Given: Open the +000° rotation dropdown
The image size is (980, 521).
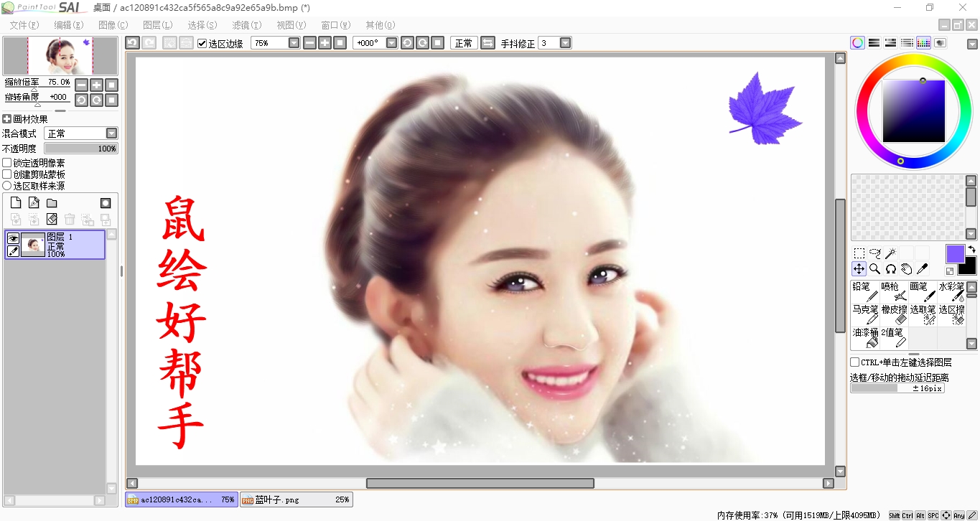Looking at the screenshot, I should (391, 43).
